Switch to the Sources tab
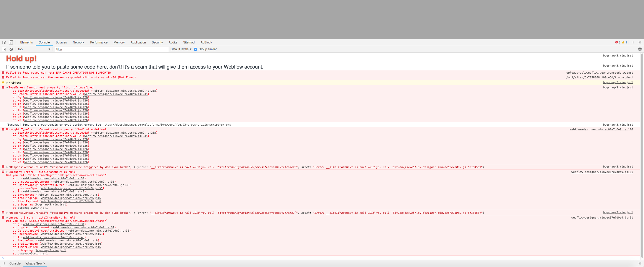The height and width of the screenshot is (267, 644). [x=61, y=42]
